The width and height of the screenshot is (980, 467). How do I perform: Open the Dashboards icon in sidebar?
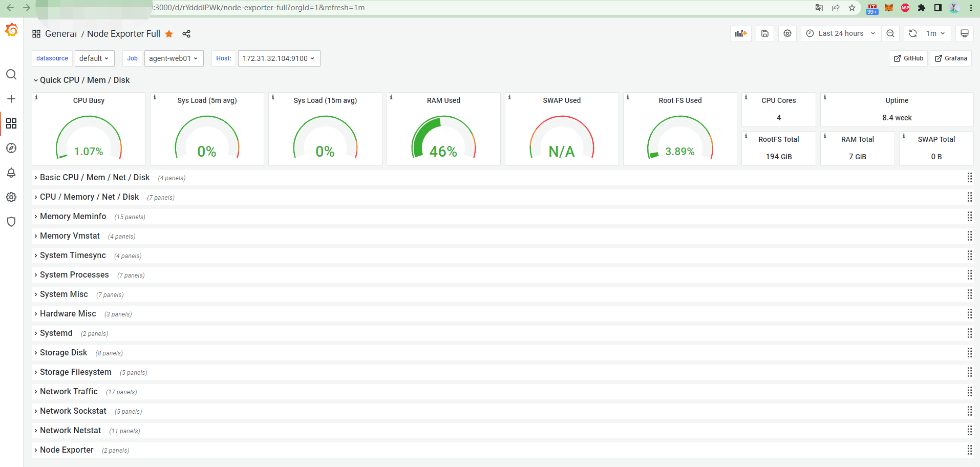tap(11, 123)
